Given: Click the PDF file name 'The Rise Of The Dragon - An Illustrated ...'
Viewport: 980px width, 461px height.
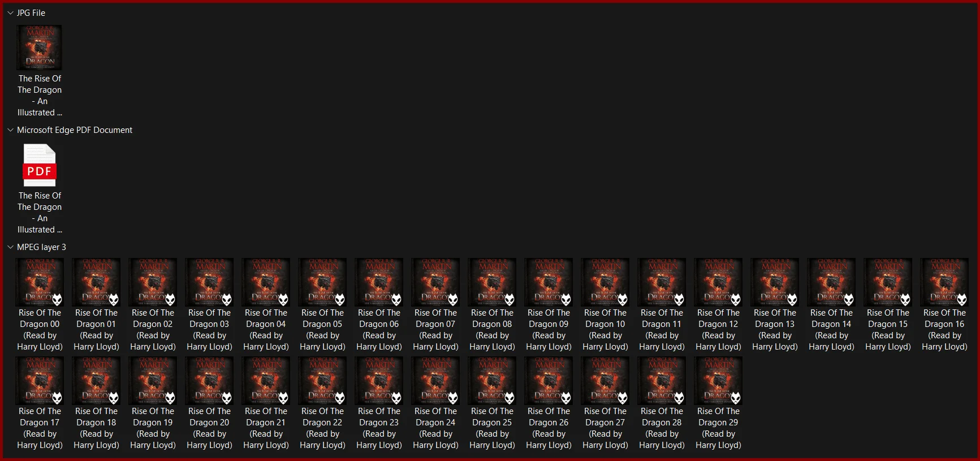Looking at the screenshot, I should point(40,213).
